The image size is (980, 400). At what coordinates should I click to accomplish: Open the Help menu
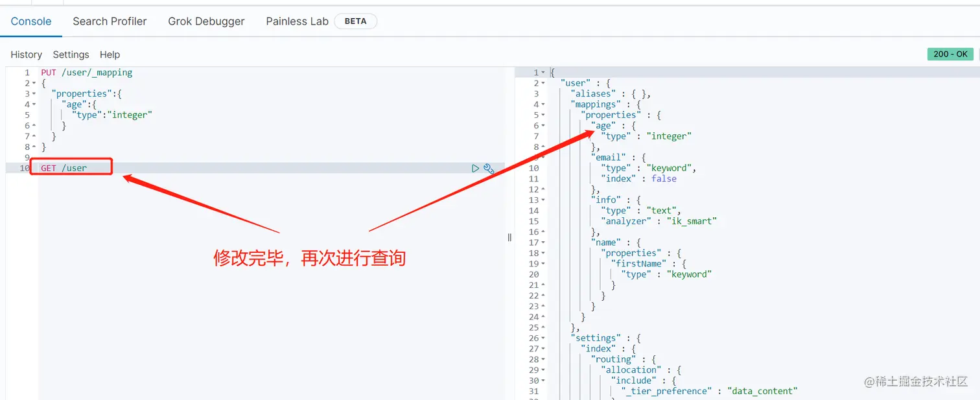pyautogui.click(x=110, y=54)
